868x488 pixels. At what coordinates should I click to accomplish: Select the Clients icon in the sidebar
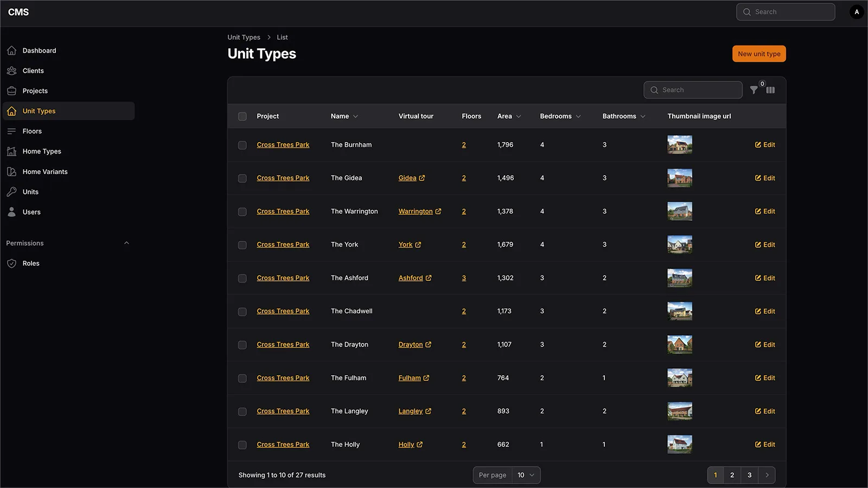coord(12,70)
